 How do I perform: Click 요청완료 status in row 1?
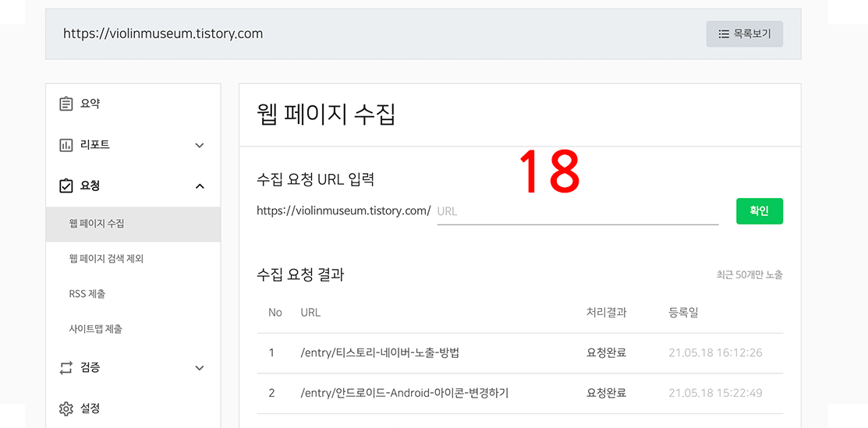click(x=607, y=352)
